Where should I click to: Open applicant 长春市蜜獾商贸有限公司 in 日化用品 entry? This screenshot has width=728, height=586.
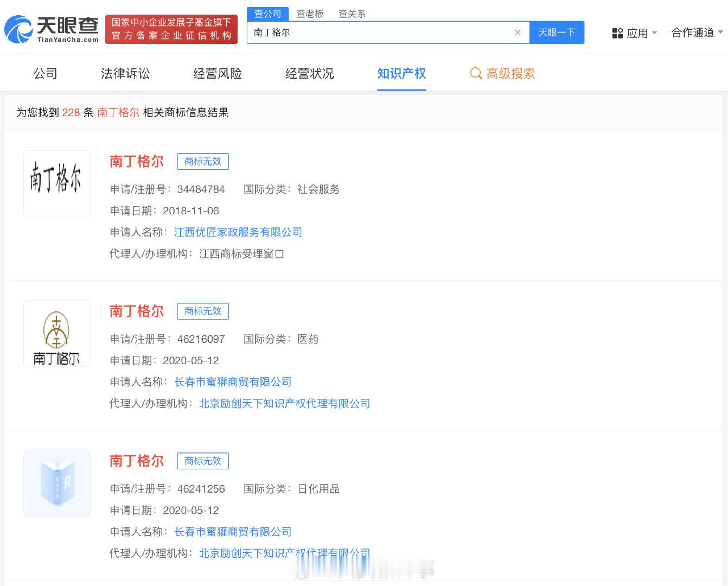coord(233,532)
